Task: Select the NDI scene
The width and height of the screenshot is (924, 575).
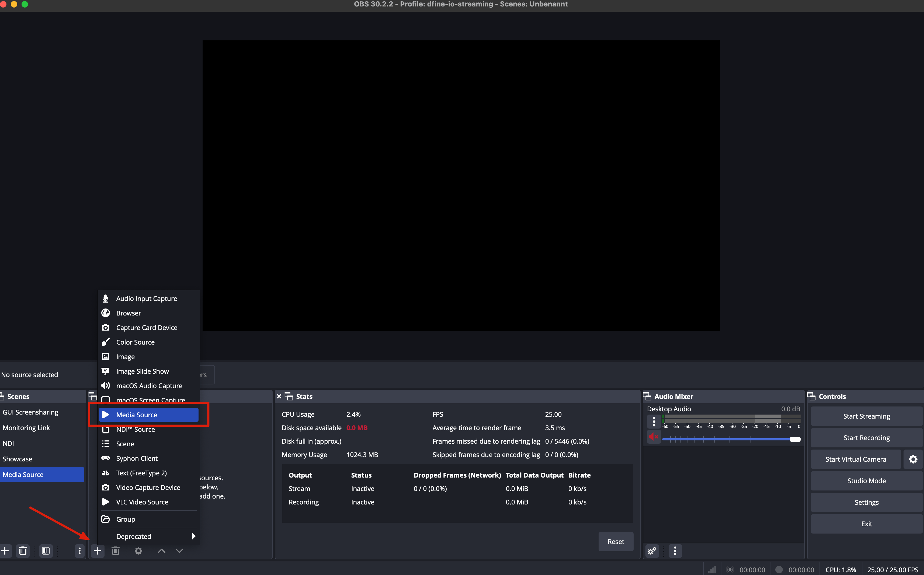Action: (x=42, y=443)
